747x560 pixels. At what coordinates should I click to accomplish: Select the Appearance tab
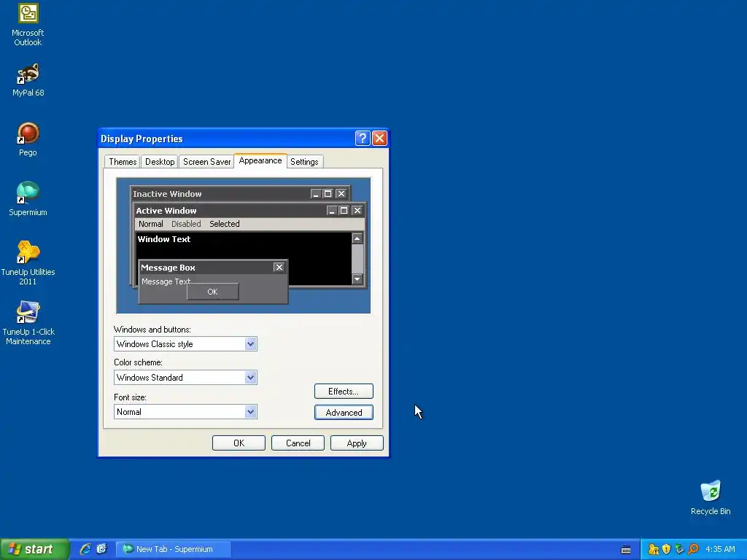pos(260,160)
